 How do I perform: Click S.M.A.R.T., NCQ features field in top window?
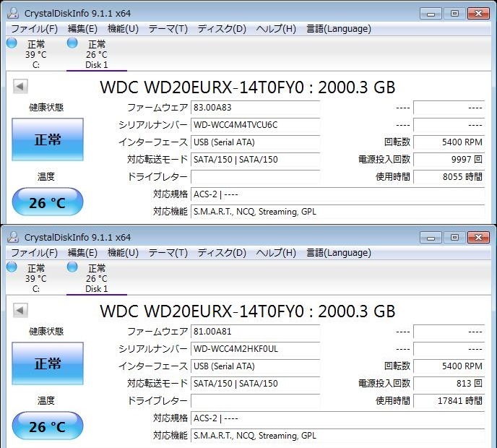pos(338,212)
